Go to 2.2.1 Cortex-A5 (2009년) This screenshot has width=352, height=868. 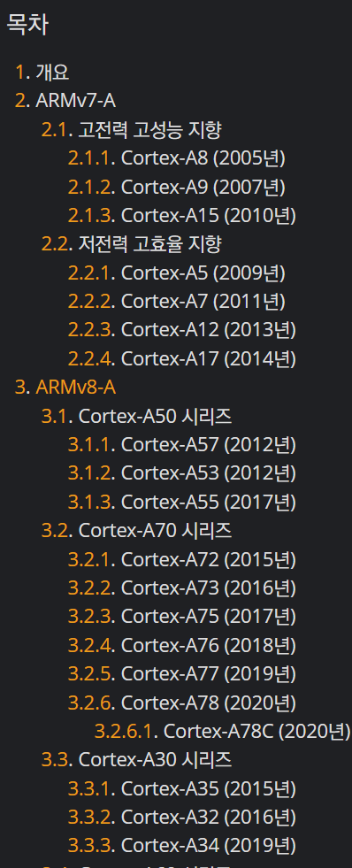tap(177, 273)
